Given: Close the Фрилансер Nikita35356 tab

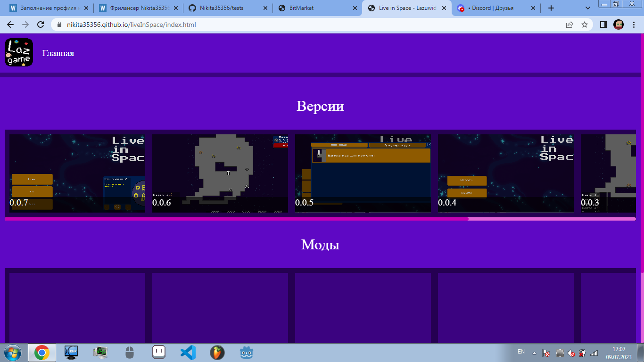Looking at the screenshot, I should click(175, 8).
